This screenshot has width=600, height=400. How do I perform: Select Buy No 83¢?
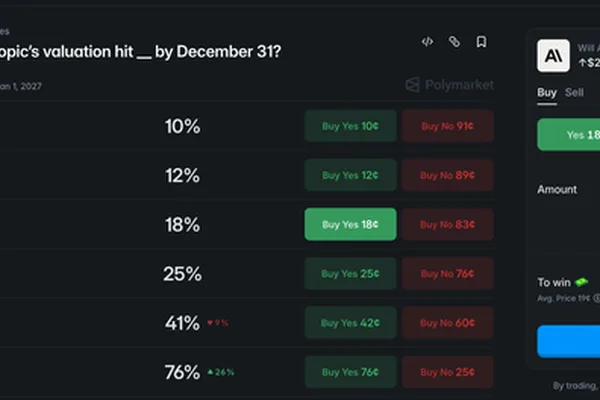(x=448, y=224)
